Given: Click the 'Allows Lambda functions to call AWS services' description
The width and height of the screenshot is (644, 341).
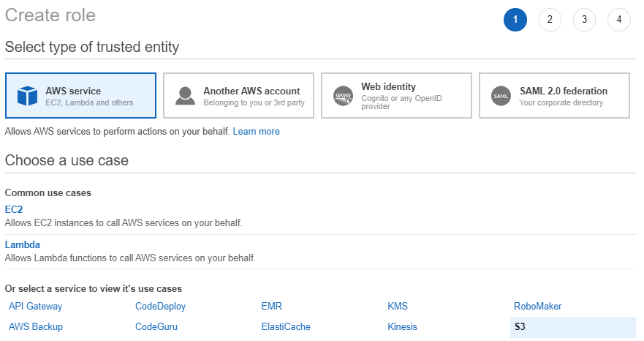Looking at the screenshot, I should [x=130, y=258].
